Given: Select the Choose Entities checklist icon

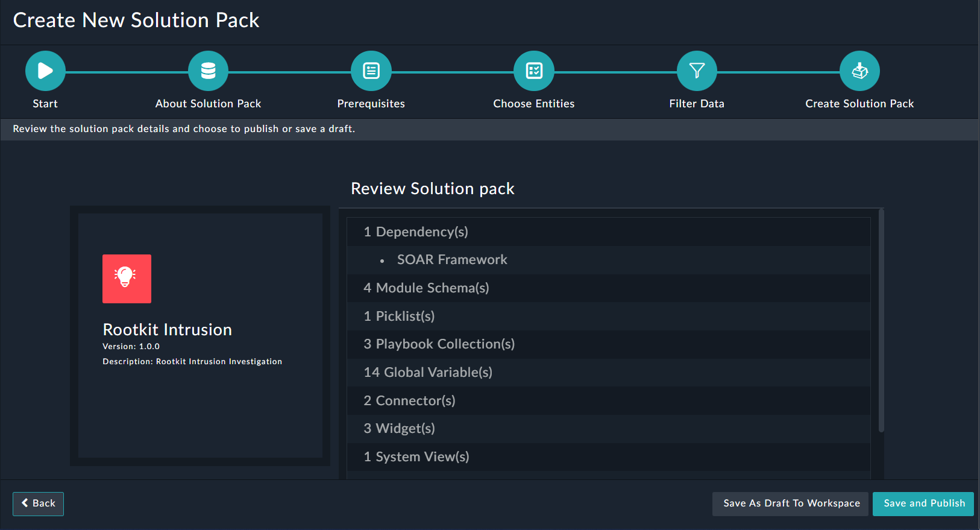Looking at the screenshot, I should coord(534,71).
